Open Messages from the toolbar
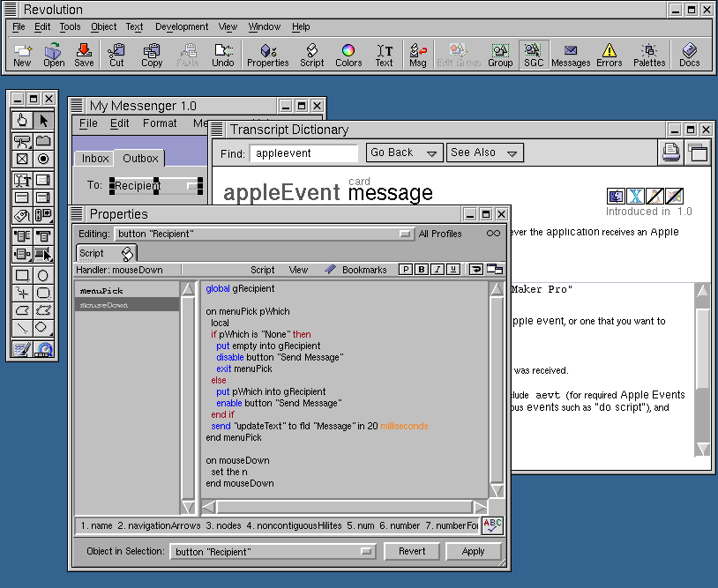 [x=571, y=55]
